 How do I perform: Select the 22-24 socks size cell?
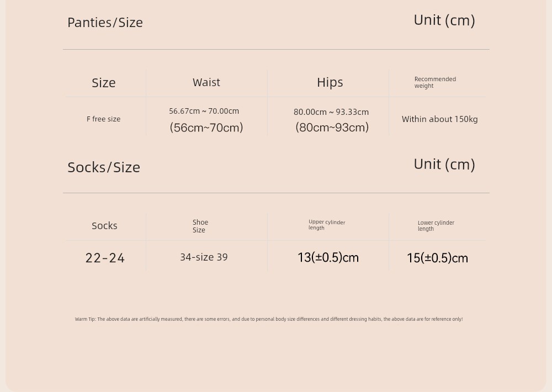pos(105,258)
